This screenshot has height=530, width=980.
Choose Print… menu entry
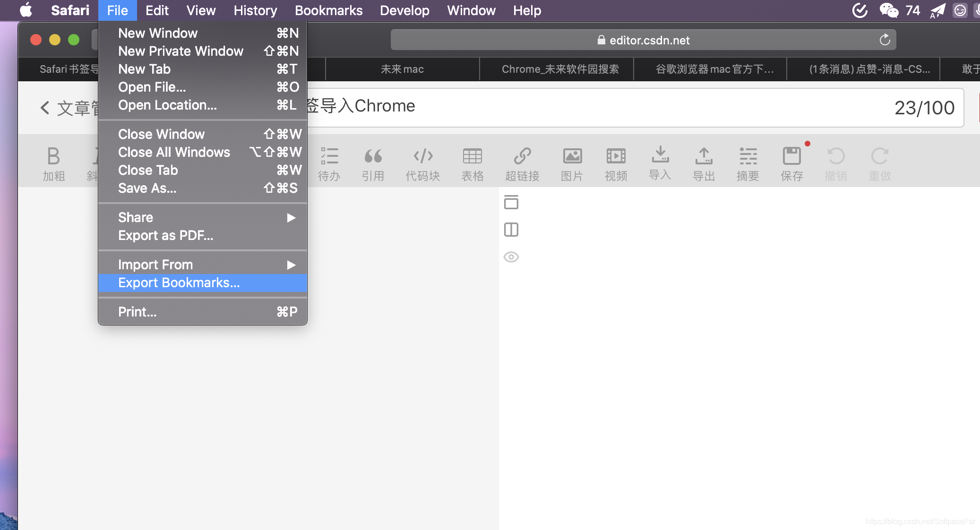click(203, 312)
